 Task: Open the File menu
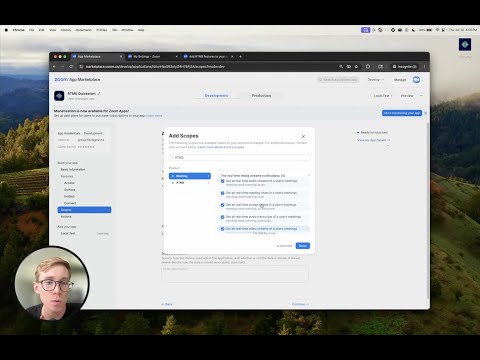click(31, 30)
